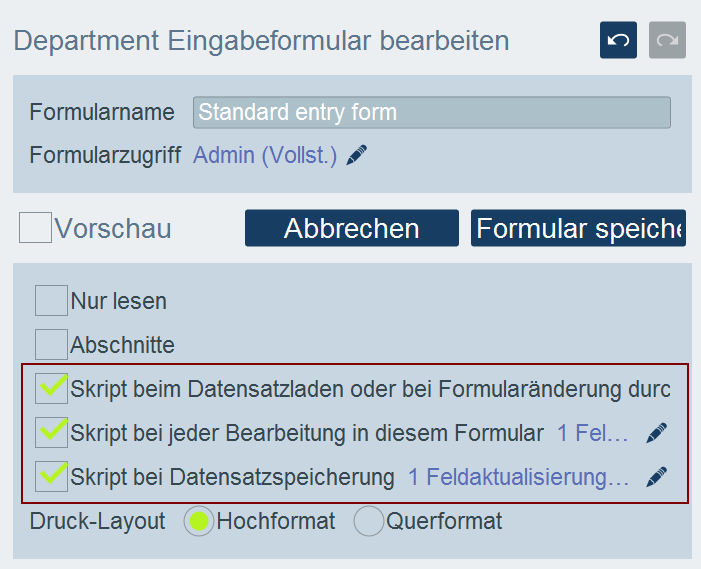This screenshot has height=569, width=701.
Task: Open the Admin (Vollst.) access link
Action: tap(265, 155)
